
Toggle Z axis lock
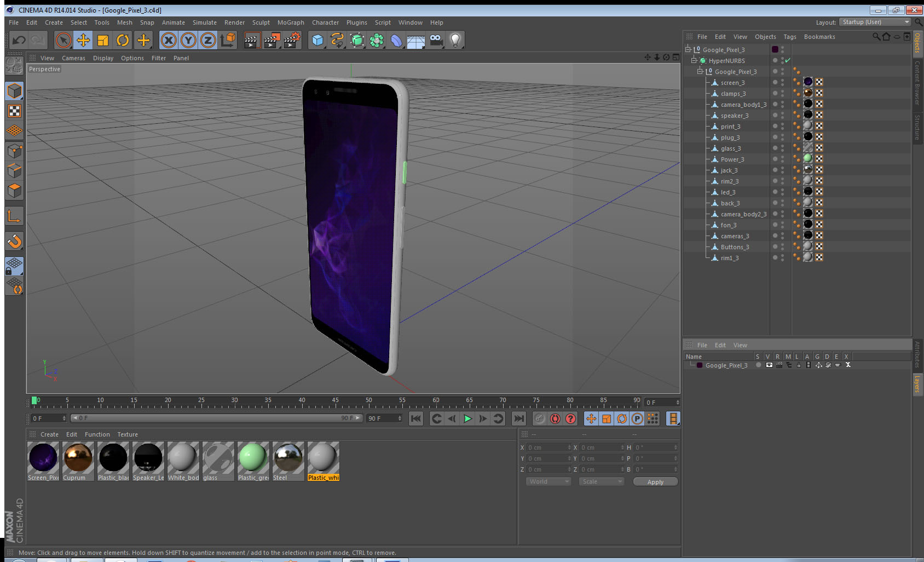tap(208, 40)
